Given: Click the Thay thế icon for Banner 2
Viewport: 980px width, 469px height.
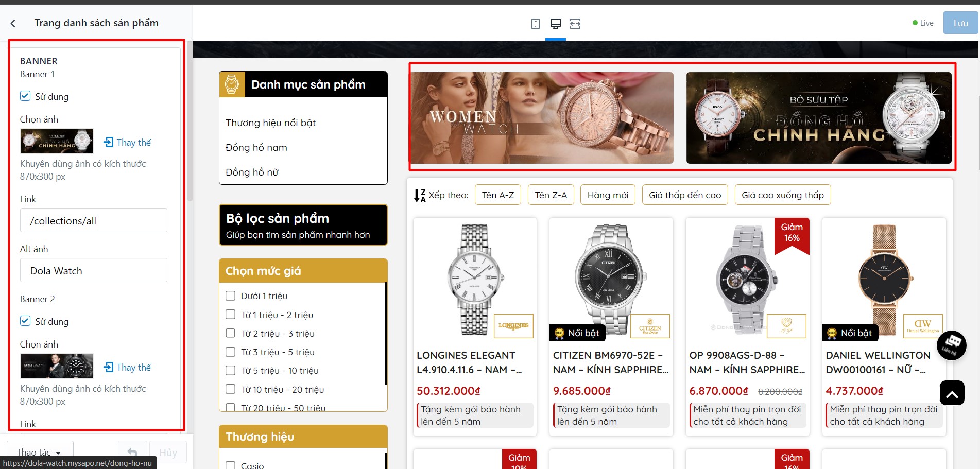Looking at the screenshot, I should click(109, 367).
